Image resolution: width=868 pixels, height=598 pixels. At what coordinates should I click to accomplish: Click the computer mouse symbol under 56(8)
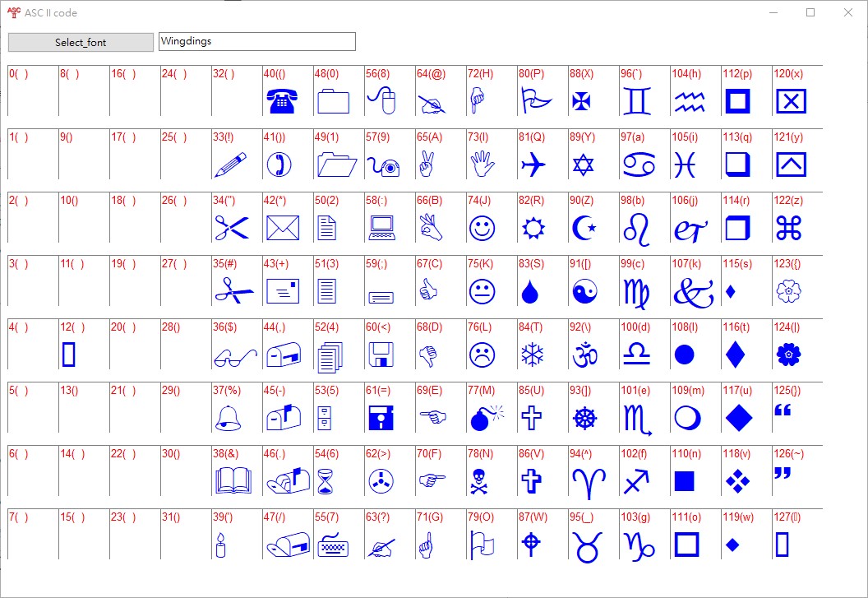(381, 101)
